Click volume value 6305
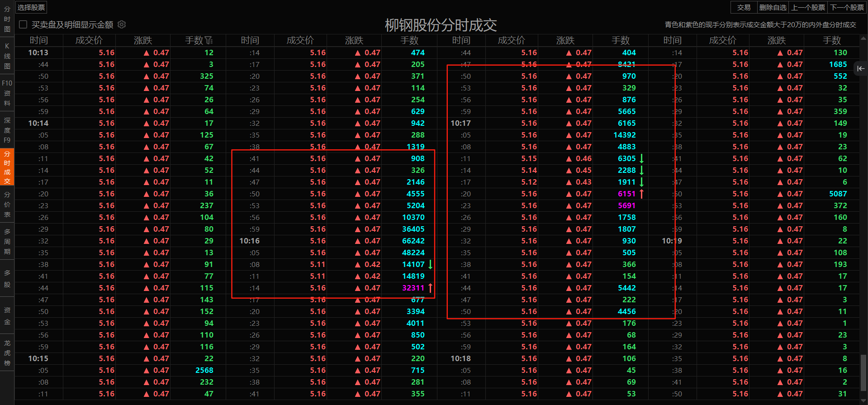This screenshot has height=405, width=868. [626, 158]
